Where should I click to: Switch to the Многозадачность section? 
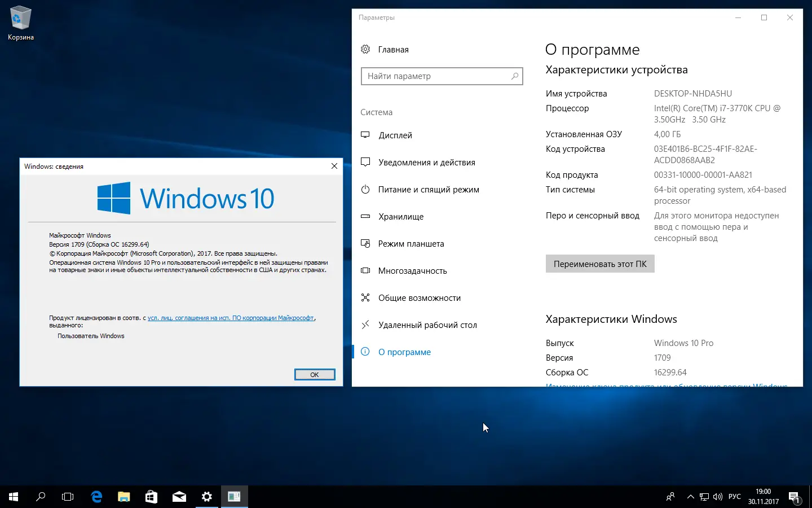click(413, 270)
